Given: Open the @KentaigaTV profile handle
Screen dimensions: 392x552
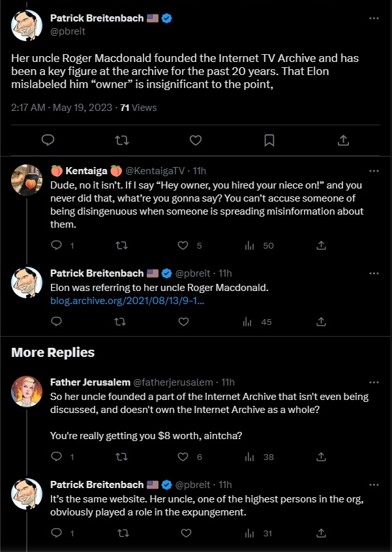Looking at the screenshot, I should (x=155, y=171).
